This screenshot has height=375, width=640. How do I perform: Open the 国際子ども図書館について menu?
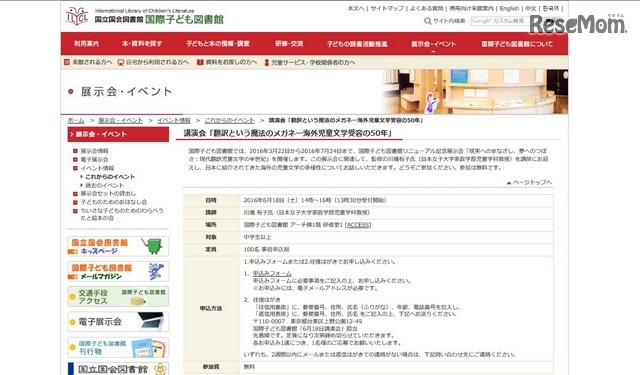(x=517, y=44)
